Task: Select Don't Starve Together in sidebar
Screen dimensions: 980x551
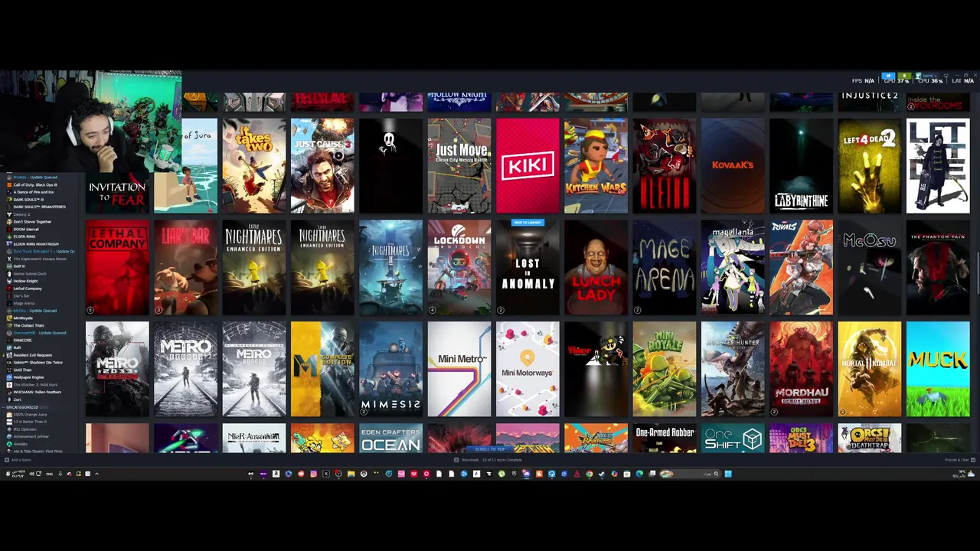Action: [x=29, y=222]
